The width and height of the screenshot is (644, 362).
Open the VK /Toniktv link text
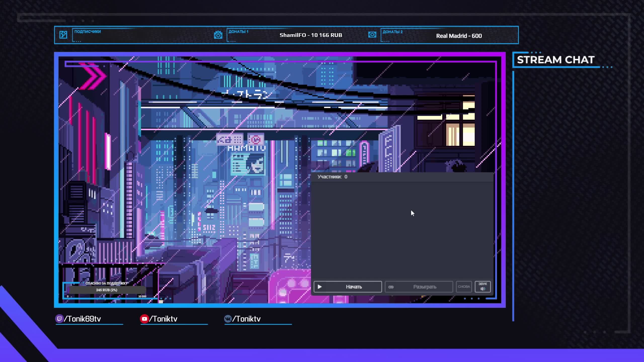247,319
